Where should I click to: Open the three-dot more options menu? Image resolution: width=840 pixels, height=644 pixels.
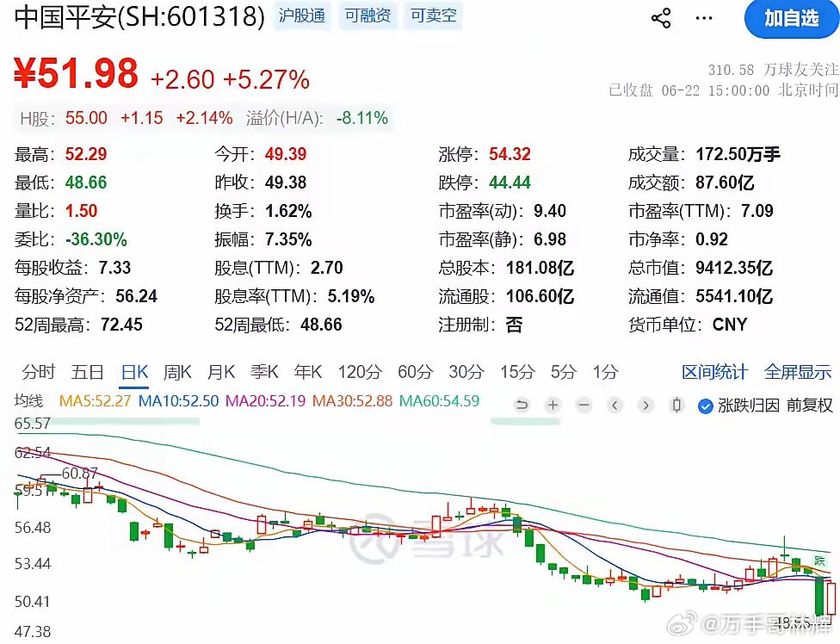[x=703, y=18]
